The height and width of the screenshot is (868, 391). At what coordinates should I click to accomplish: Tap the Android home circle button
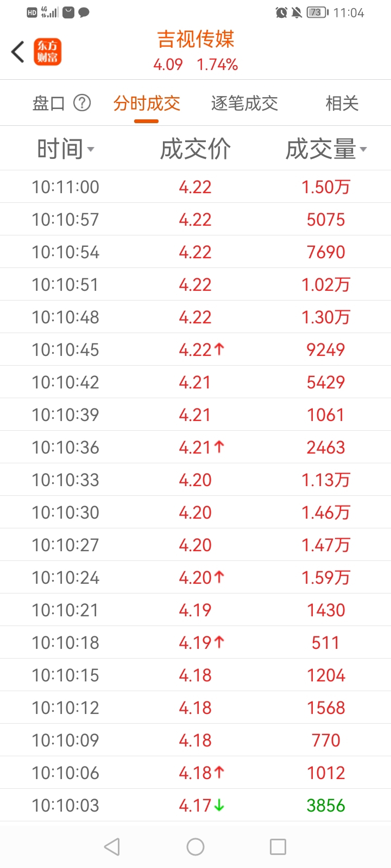(195, 847)
